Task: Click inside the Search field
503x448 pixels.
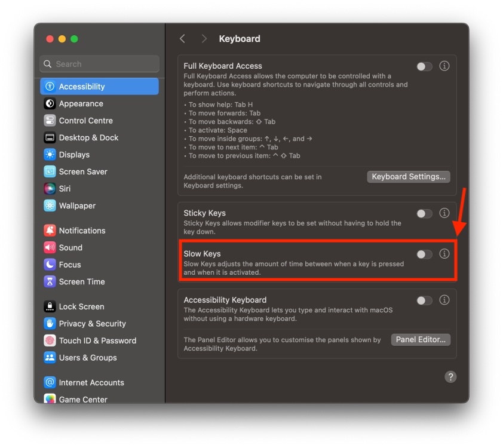Action: 99,64
